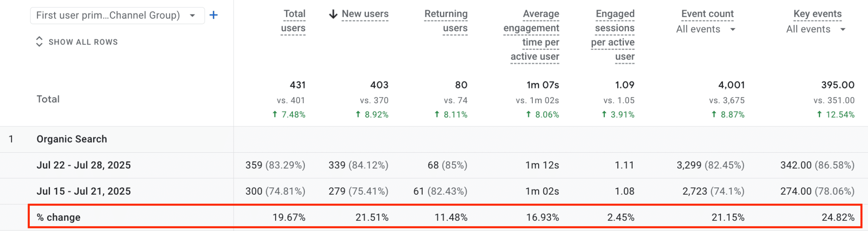This screenshot has width=868, height=231.
Task: Select the Organic Search row
Action: (434, 139)
